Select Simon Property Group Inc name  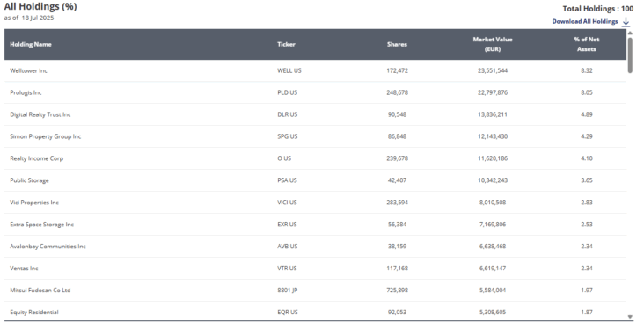pos(45,136)
